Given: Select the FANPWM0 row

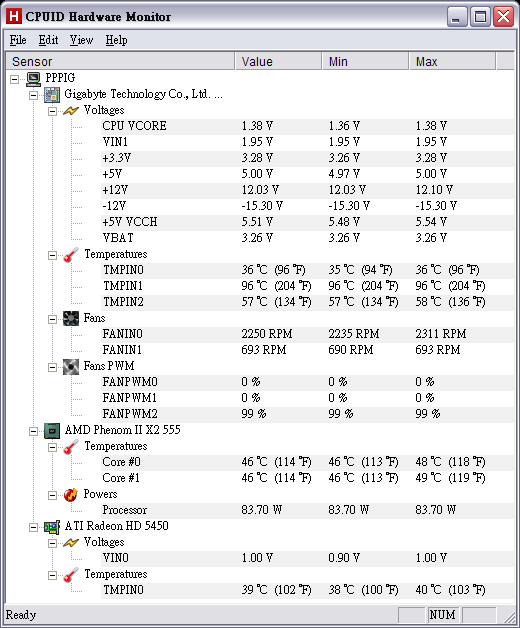Looking at the screenshot, I should [307, 382].
